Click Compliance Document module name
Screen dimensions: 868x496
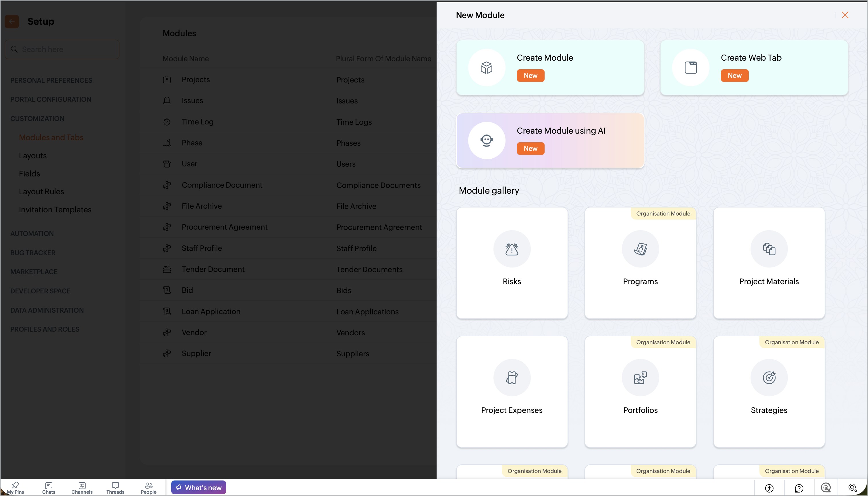[222, 185]
